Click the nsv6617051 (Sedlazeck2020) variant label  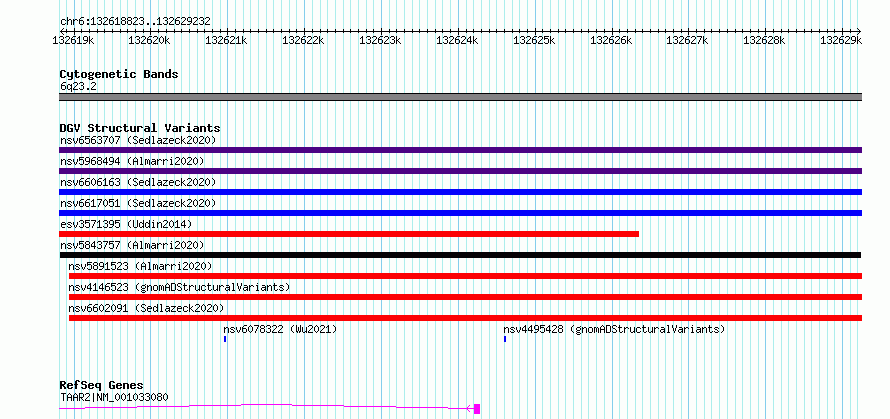click(x=138, y=203)
